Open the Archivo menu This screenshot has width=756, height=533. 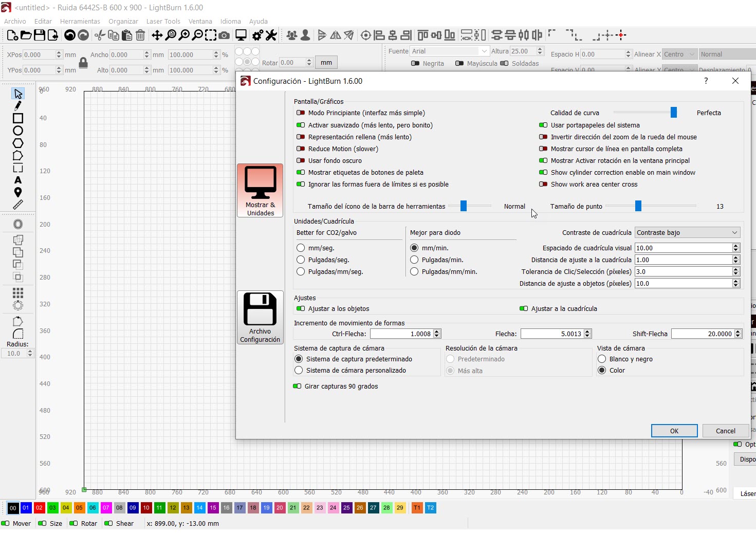pos(15,21)
